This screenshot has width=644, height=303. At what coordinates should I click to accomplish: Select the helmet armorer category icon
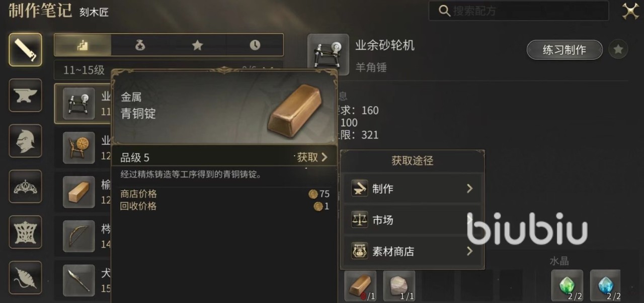coord(25,141)
